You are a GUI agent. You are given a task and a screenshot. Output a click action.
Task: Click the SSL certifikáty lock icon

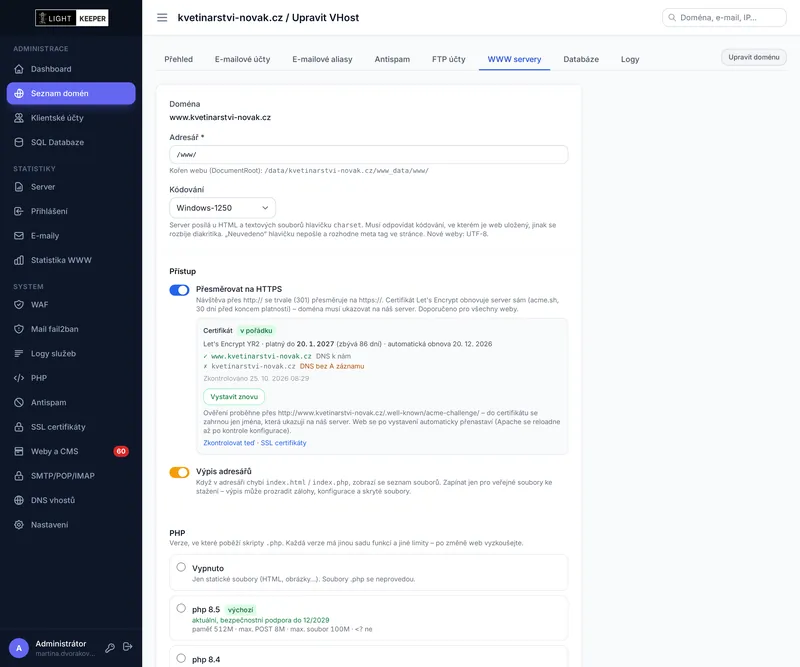[19, 427]
